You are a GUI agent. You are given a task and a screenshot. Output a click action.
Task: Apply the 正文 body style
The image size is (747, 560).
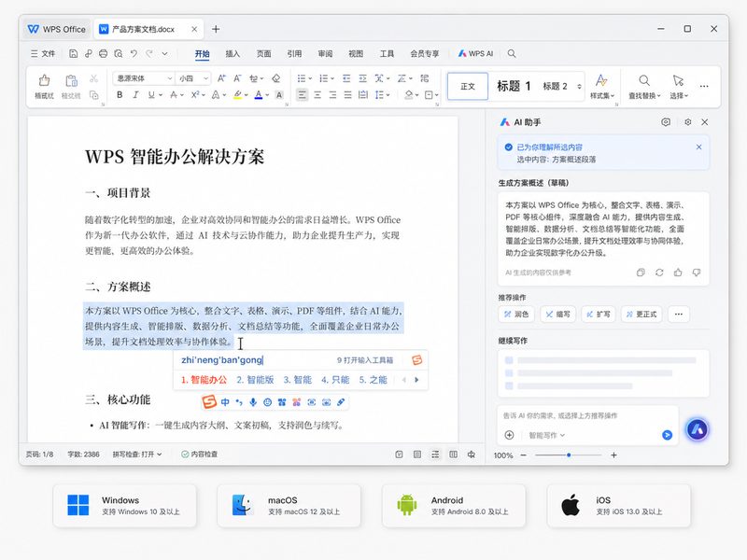point(468,86)
